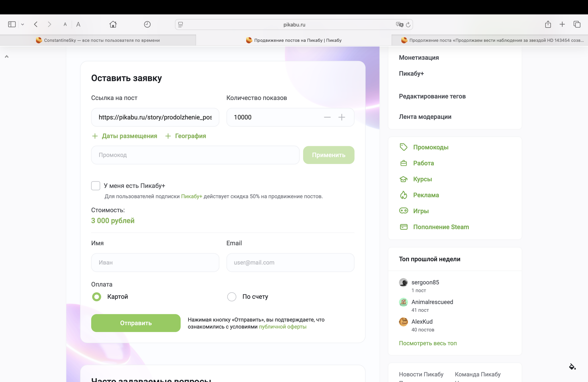The image size is (588, 382).
Task: Open the Share icon in toolbar
Action: click(548, 24)
